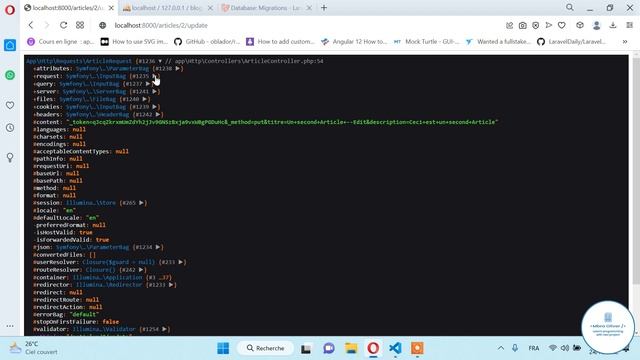Open 'Angular 12 How to...' bookmark
The height and width of the screenshot is (360, 640).
[x=354, y=42]
